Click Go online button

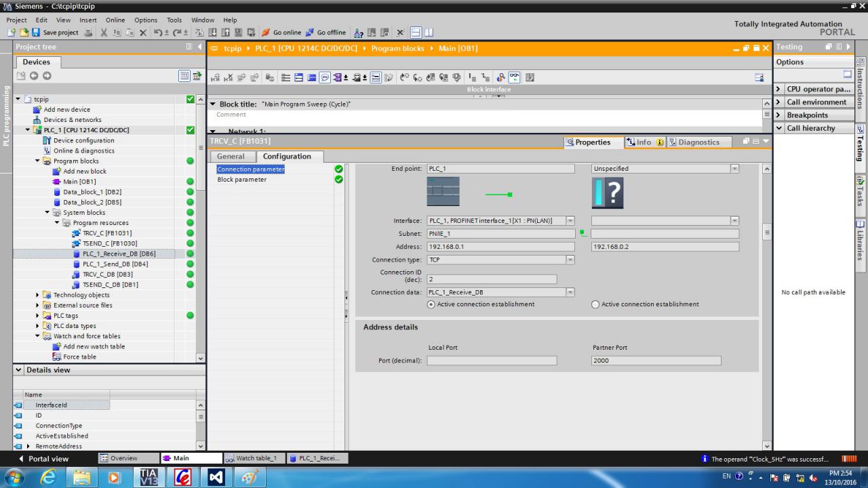(x=281, y=33)
